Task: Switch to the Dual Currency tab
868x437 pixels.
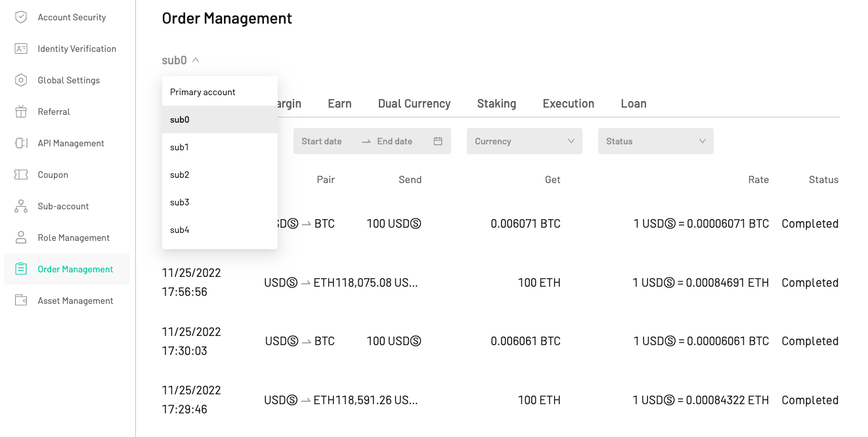Action: pos(414,104)
